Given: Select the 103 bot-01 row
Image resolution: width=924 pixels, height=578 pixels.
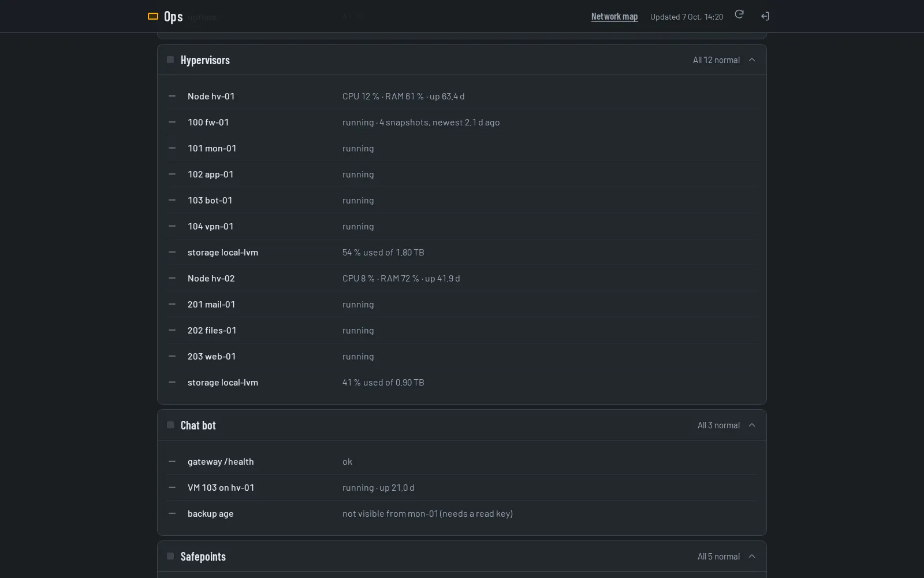Looking at the screenshot, I should [462, 200].
